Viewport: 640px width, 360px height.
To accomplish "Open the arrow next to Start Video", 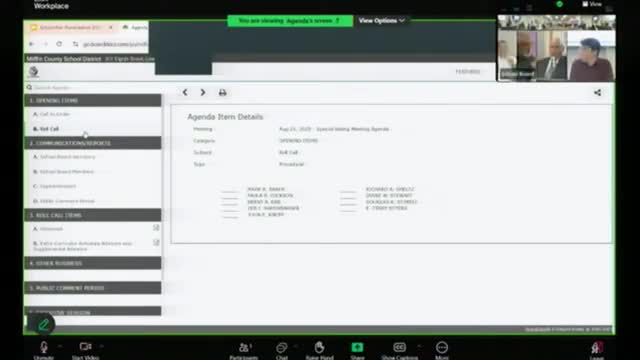I will 102,347.
